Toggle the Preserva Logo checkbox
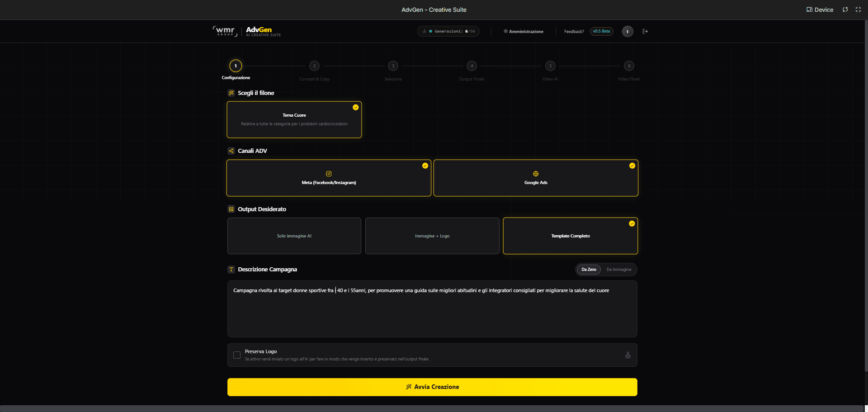The image size is (868, 412). (x=237, y=355)
